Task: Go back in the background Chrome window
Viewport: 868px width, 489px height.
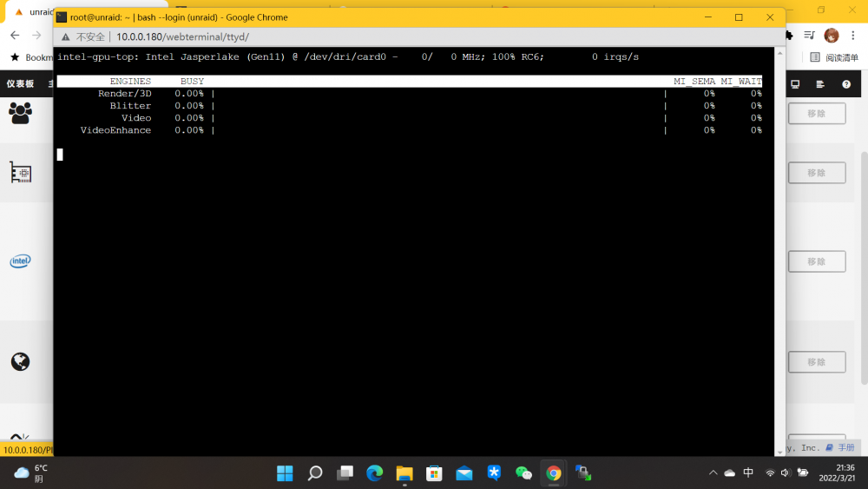Action: coord(15,36)
